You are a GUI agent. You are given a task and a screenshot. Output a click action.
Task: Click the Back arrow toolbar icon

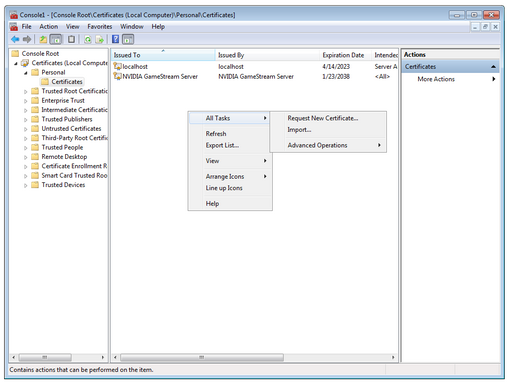pyautogui.click(x=15, y=39)
